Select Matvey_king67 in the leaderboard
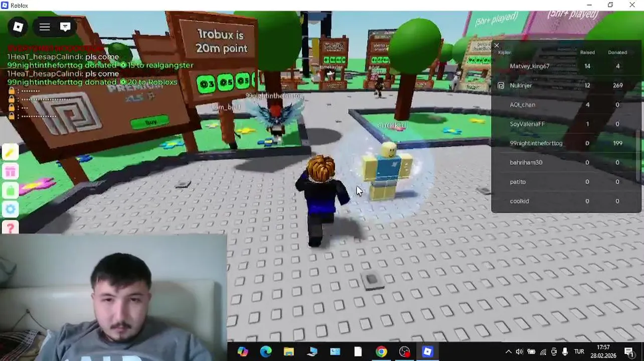 (x=530, y=66)
